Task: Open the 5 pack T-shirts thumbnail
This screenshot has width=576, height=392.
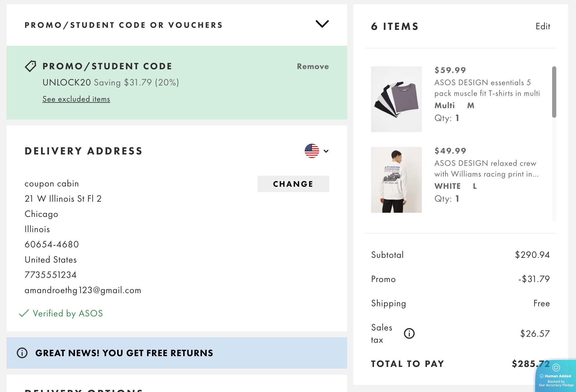Action: 396,99
